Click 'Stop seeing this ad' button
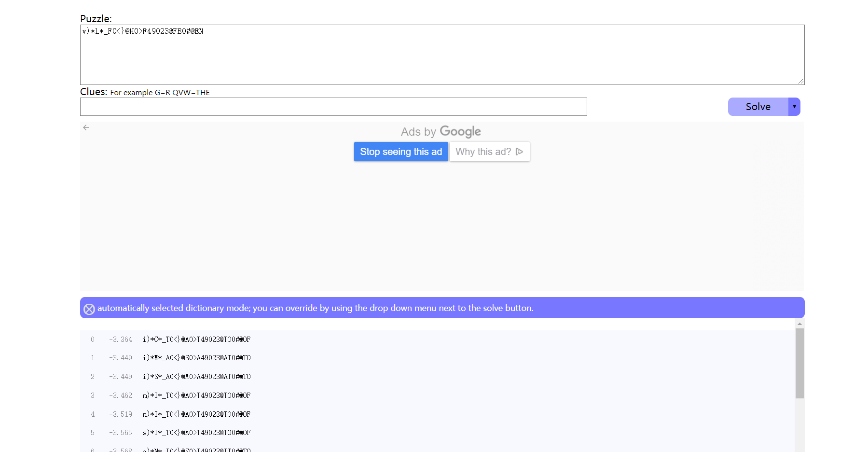Viewport: 868px width, 452px height. (401, 152)
